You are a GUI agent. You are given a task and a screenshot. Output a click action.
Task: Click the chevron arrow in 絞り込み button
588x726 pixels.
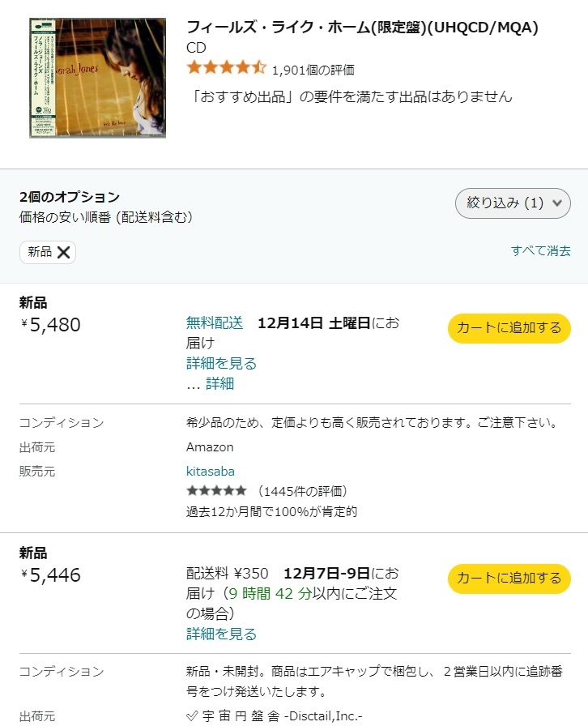pos(557,203)
